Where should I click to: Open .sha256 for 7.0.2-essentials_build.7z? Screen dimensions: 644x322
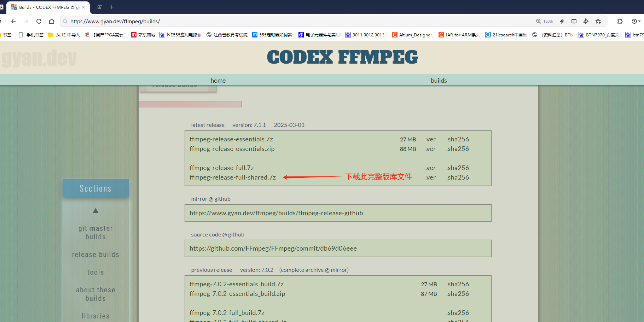458,284
